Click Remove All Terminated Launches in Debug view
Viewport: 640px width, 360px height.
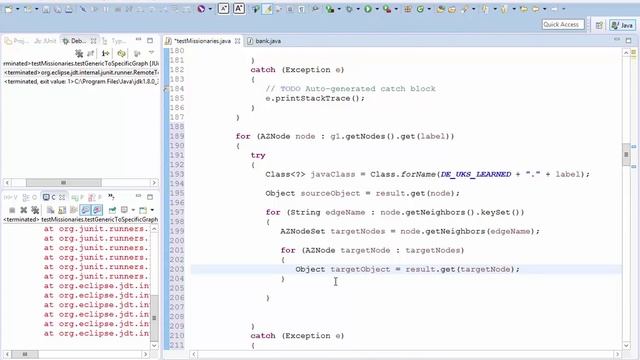pyautogui.click(x=79, y=53)
